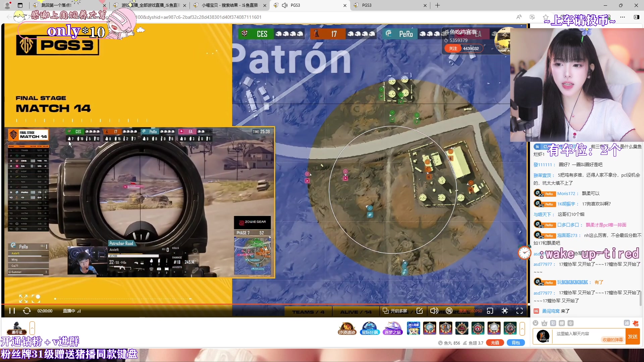Switch to 小喝宝贝 search results tab
644x362 pixels.
click(230, 5)
